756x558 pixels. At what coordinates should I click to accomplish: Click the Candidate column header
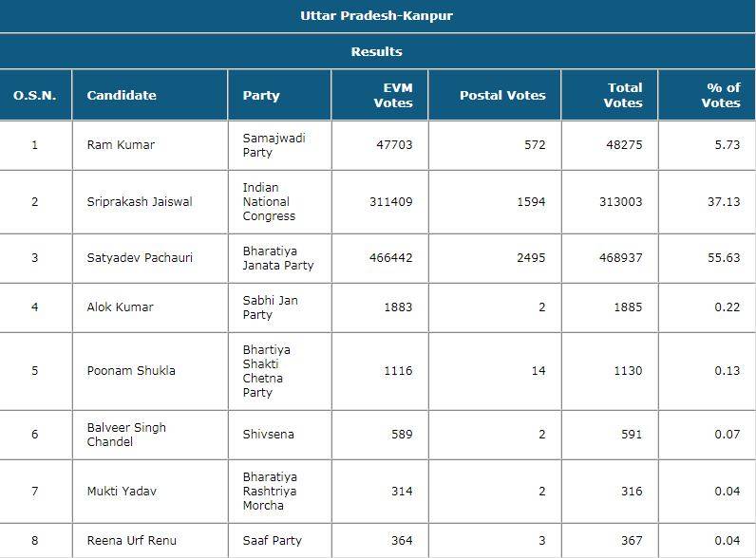pyautogui.click(x=122, y=95)
